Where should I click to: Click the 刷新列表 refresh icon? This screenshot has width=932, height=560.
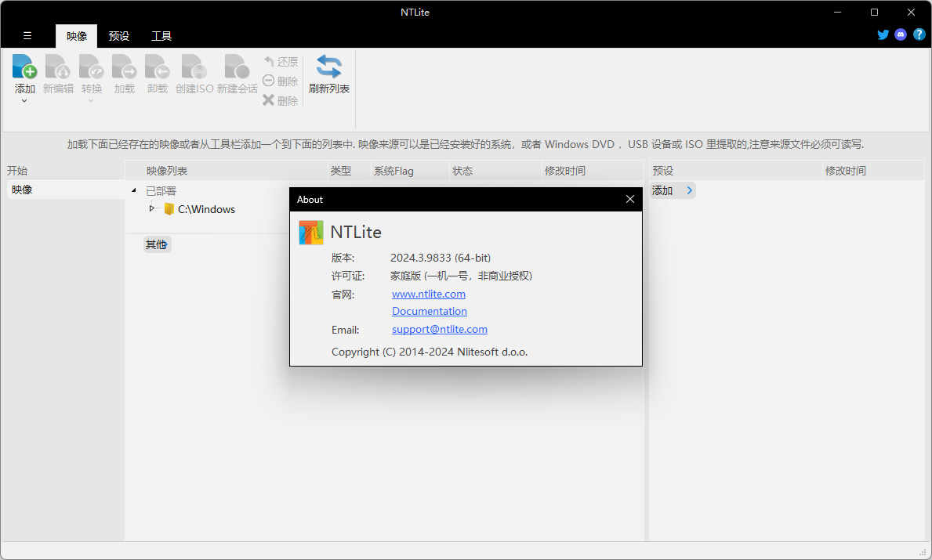coord(328,67)
